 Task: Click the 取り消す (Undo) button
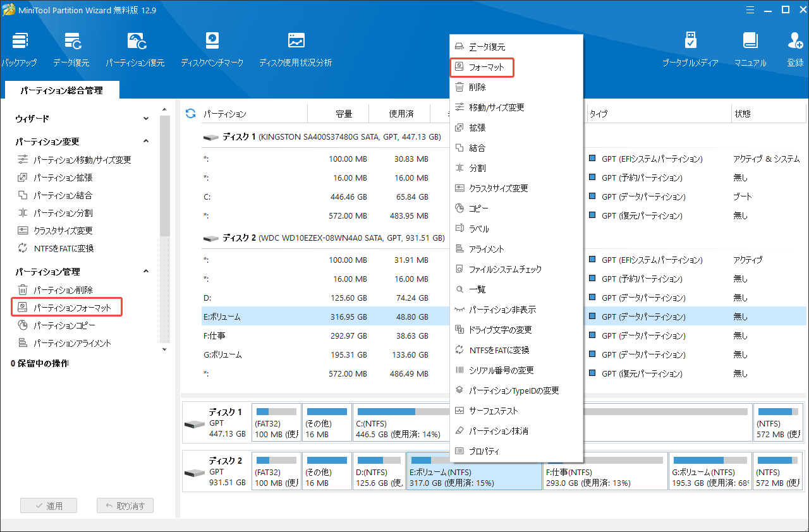[x=125, y=505]
